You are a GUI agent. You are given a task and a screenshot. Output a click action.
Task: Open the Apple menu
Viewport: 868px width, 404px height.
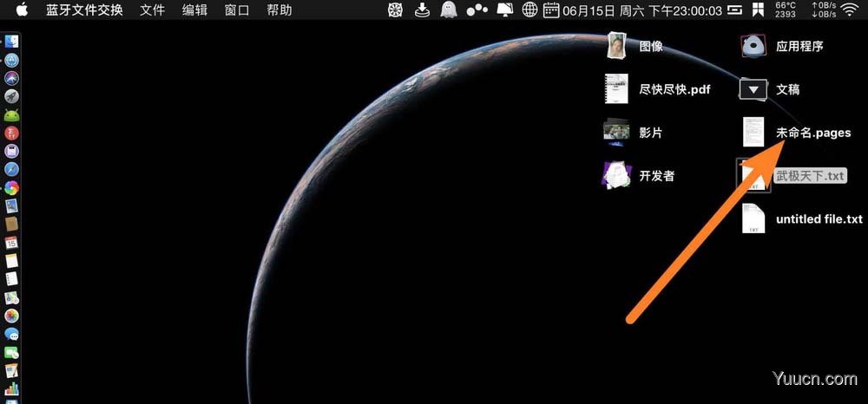[21, 10]
